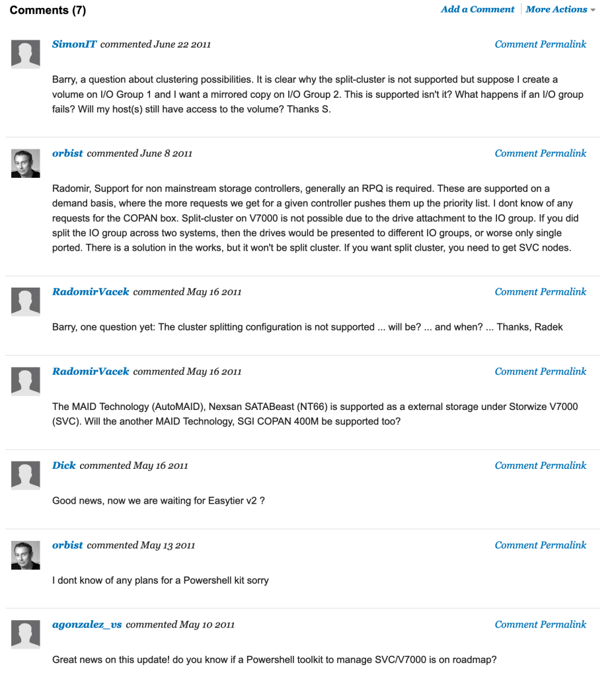Viewport: 616px width, 677px height.
Task: Open orbist's profile link on June 8 comment
Action: click(67, 153)
